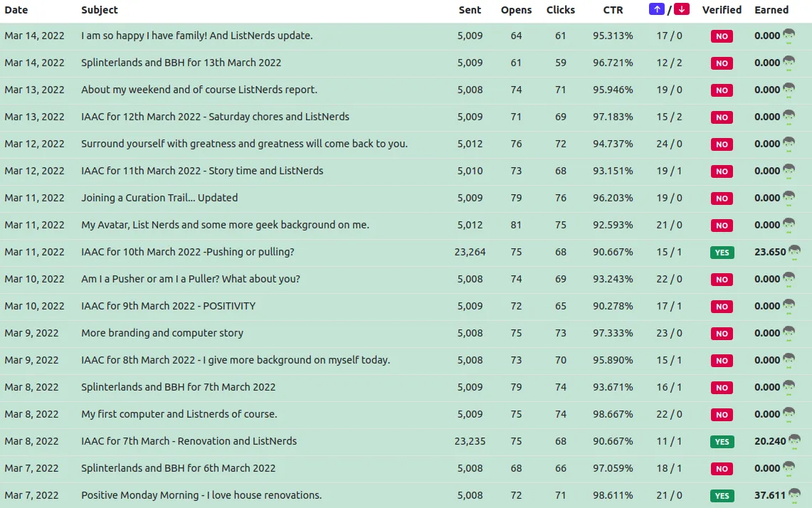Screen dimensions: 812x508
Task: Open 'Splinterlands and BBH for 13th March 2022'
Action: (181, 63)
